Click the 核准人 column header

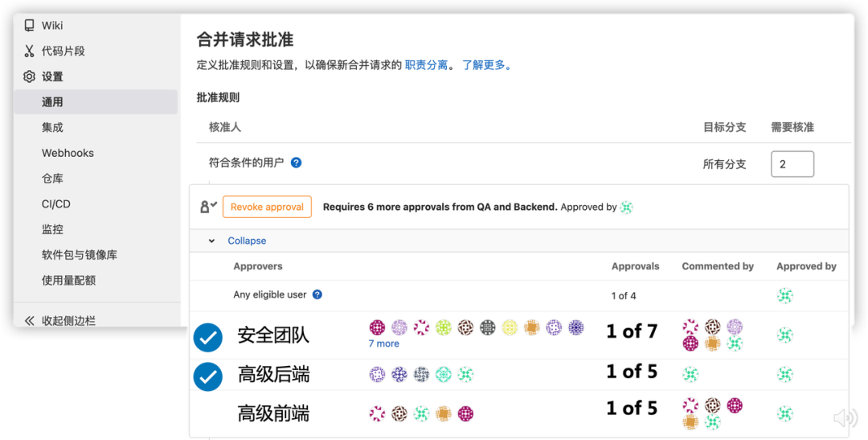225,127
